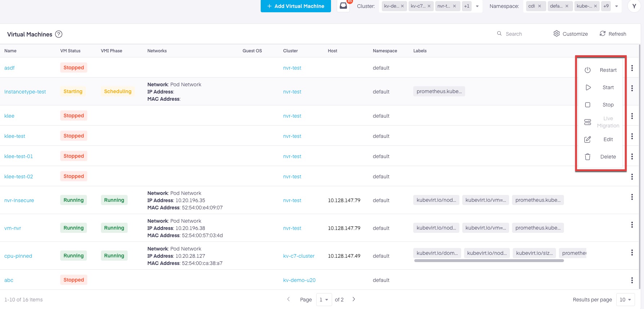Choose Delete from the actions menu

coord(608,157)
